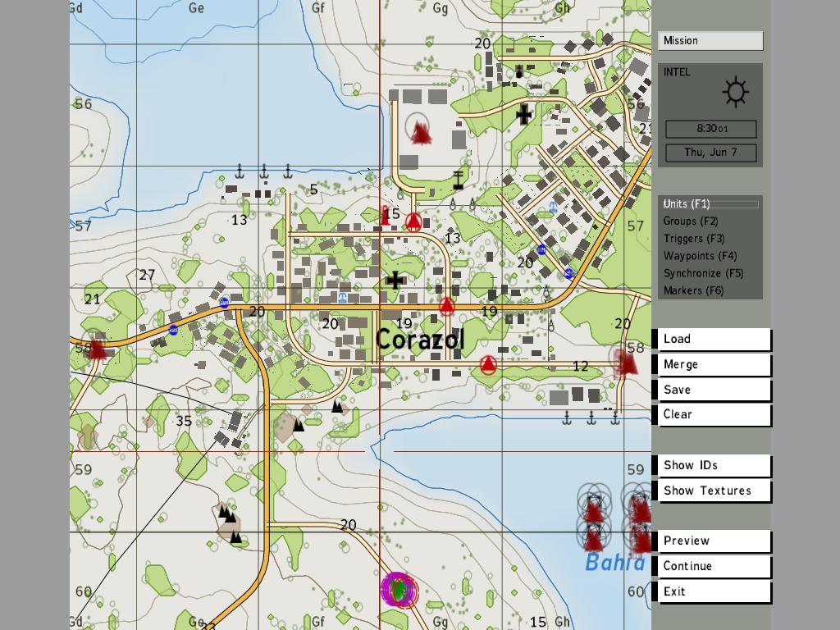Screen dimensions: 840x630
Task: Click the sun weather icon in the INTEL panel
Action: click(x=736, y=92)
